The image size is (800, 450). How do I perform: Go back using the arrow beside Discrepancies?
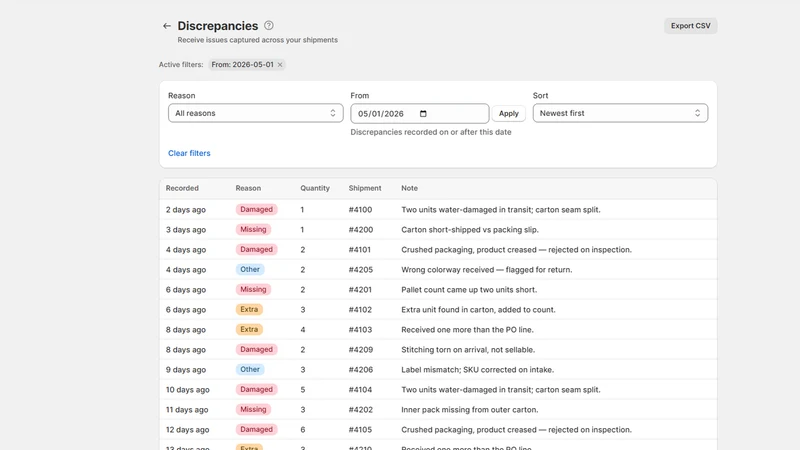click(x=167, y=26)
